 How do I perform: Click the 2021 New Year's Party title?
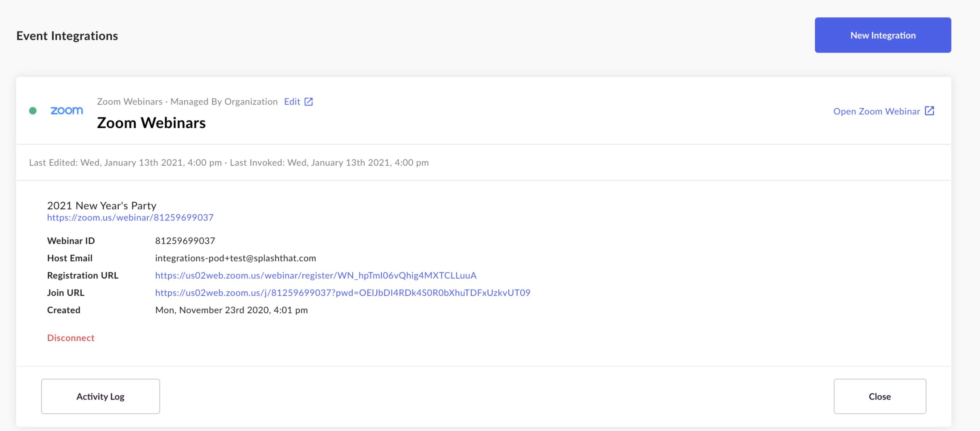tap(102, 206)
